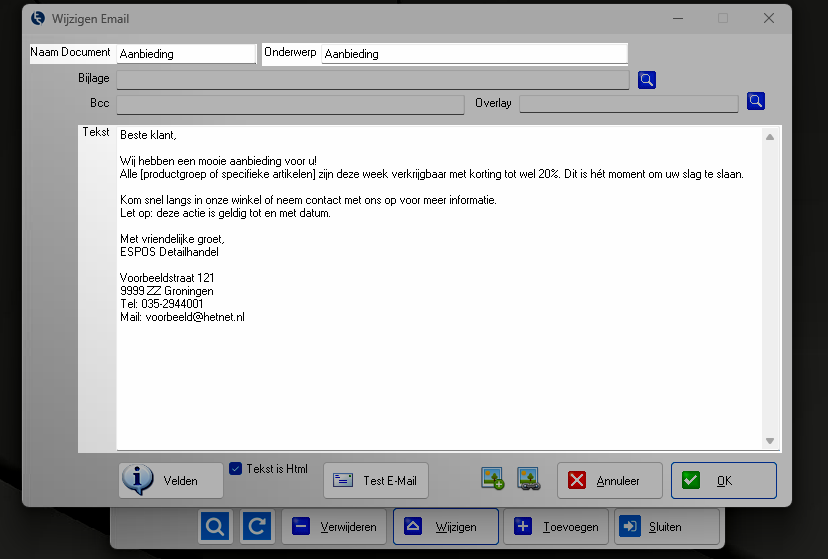Click in the Naam Document field
This screenshot has height=559, width=828.
coord(186,54)
